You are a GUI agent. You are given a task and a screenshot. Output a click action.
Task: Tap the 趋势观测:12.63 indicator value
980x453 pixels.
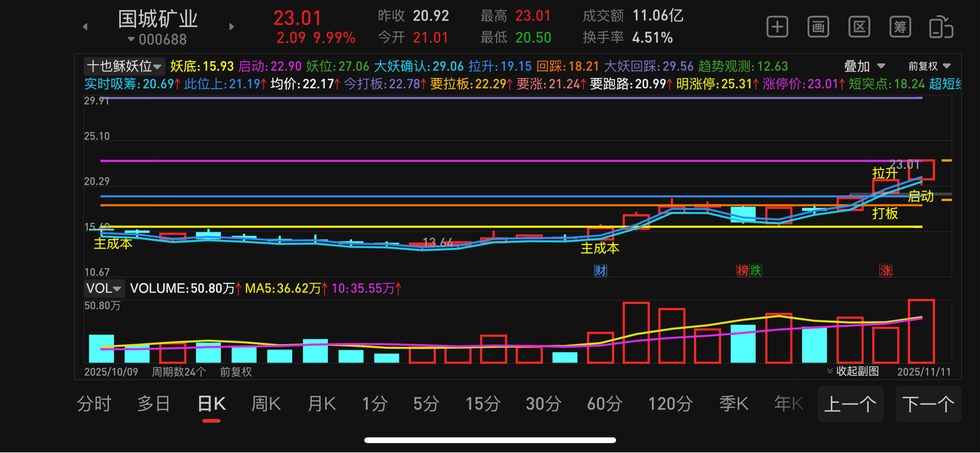(743, 67)
